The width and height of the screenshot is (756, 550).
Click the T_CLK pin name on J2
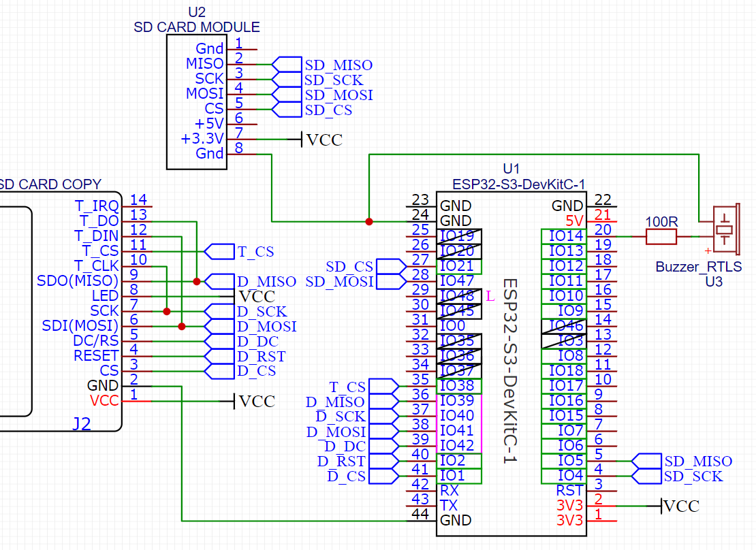[x=97, y=266]
